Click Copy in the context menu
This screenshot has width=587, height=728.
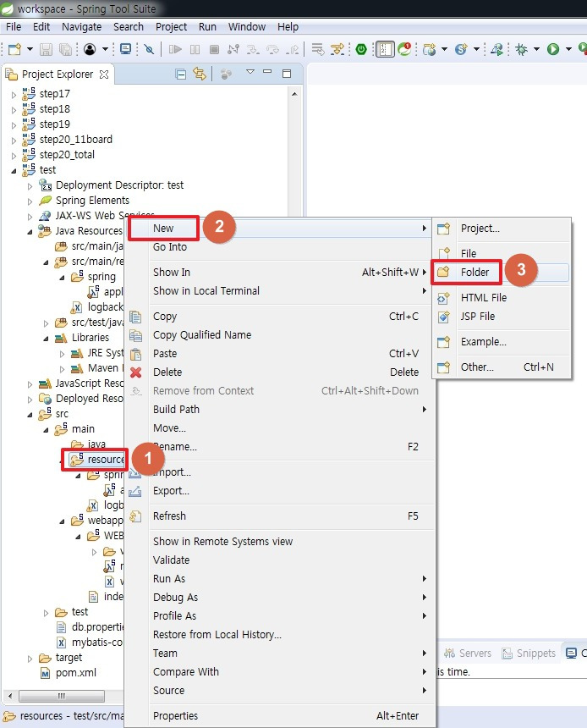(278, 317)
